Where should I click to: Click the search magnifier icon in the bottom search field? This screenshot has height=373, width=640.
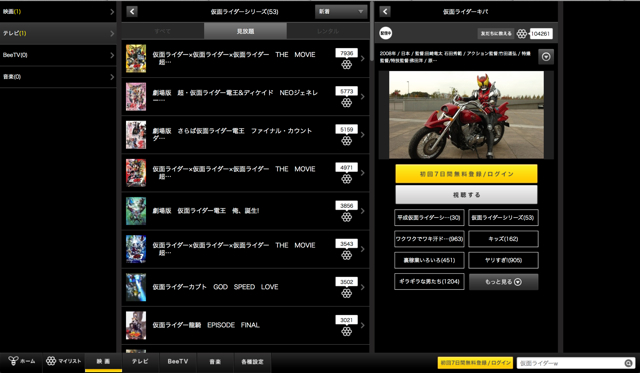[x=628, y=363]
